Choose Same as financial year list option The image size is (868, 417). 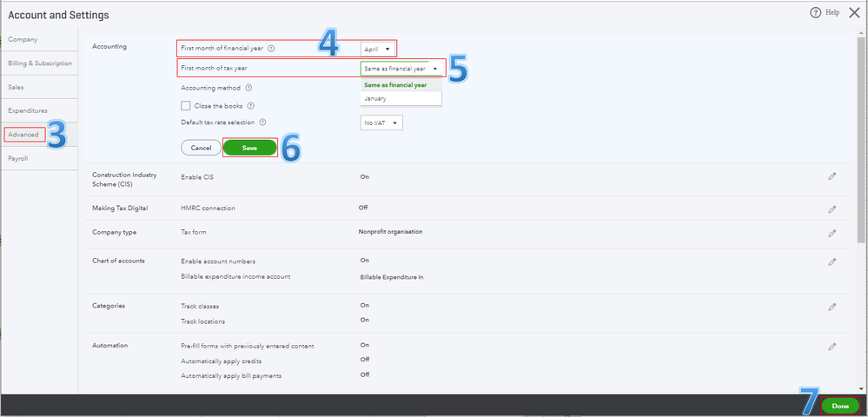(x=401, y=85)
